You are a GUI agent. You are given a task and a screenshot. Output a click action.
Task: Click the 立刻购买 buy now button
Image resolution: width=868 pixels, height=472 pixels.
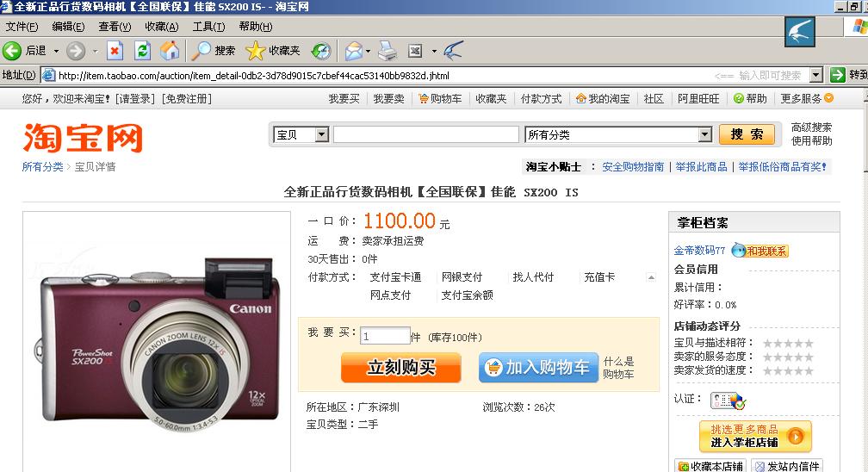[x=400, y=367]
